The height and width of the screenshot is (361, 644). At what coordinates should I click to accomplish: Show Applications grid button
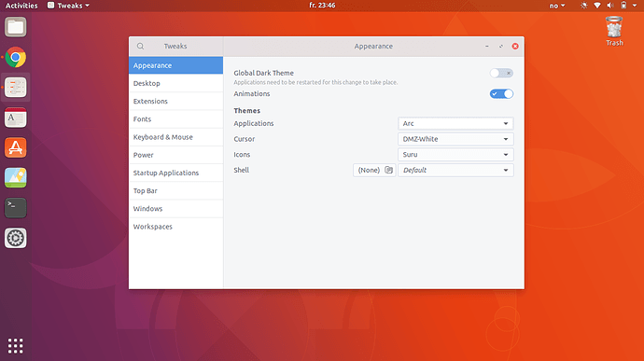coord(16,346)
